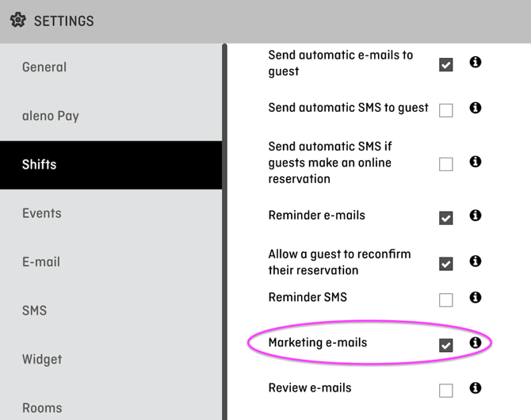The width and height of the screenshot is (531, 420).
Task: Enable the Review e-mails checkbox
Action: (445, 391)
